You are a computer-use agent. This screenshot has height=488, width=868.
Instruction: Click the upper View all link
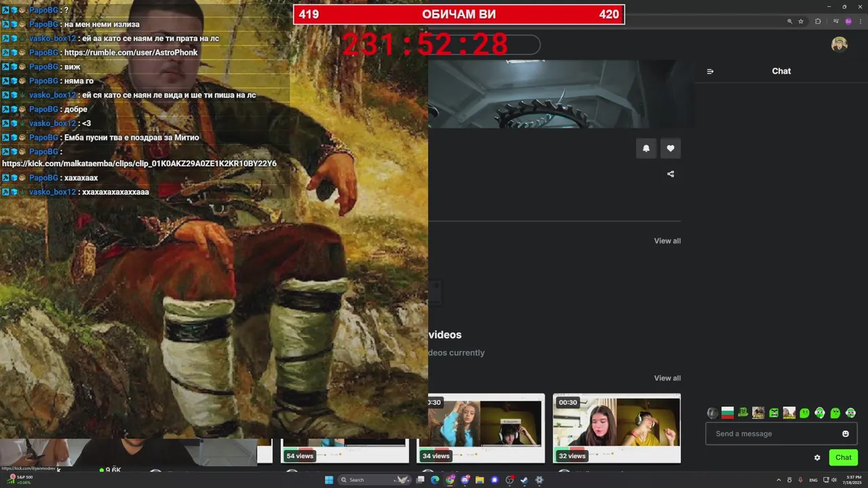[667, 241]
